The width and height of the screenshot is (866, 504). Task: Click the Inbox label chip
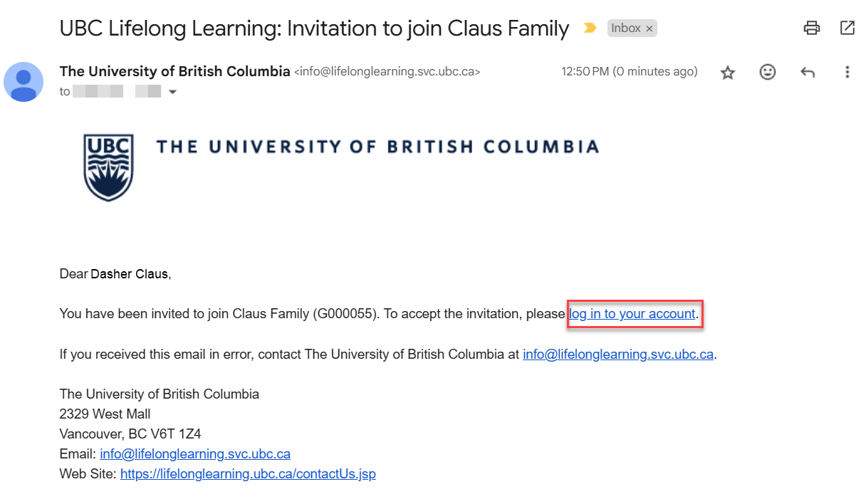tap(626, 28)
